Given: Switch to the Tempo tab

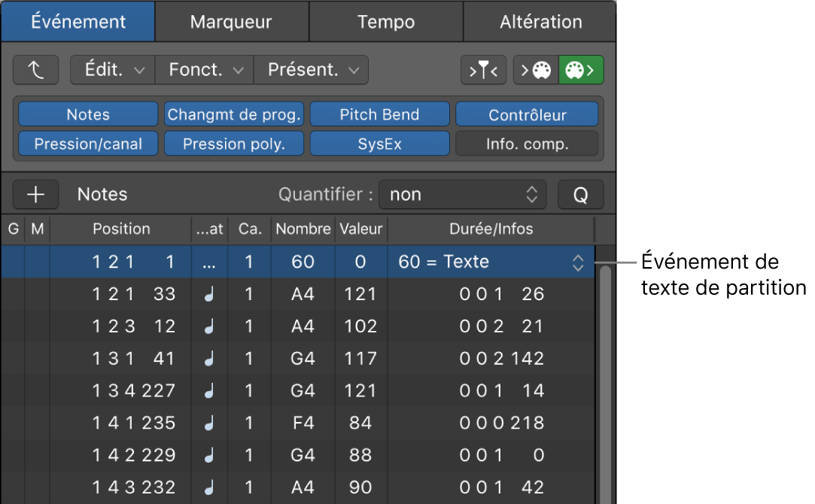Looking at the screenshot, I should 385,21.
